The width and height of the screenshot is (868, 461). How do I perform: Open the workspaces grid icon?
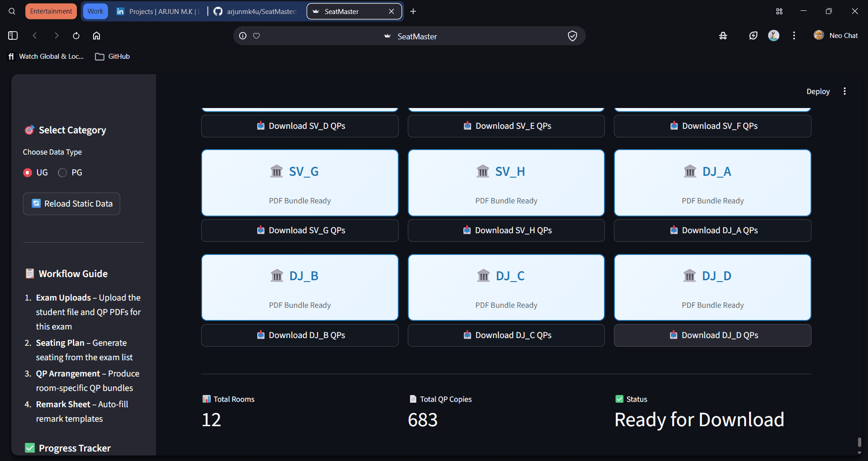pos(779,11)
